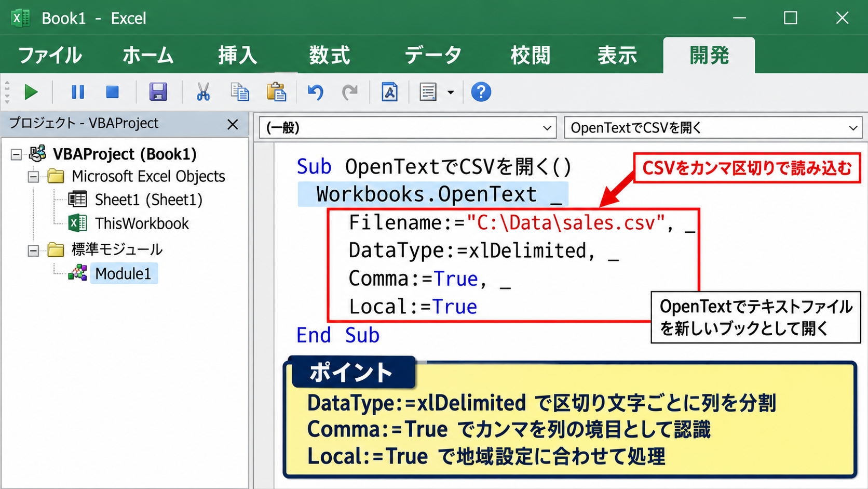Open the ファイル tab

[x=50, y=55]
